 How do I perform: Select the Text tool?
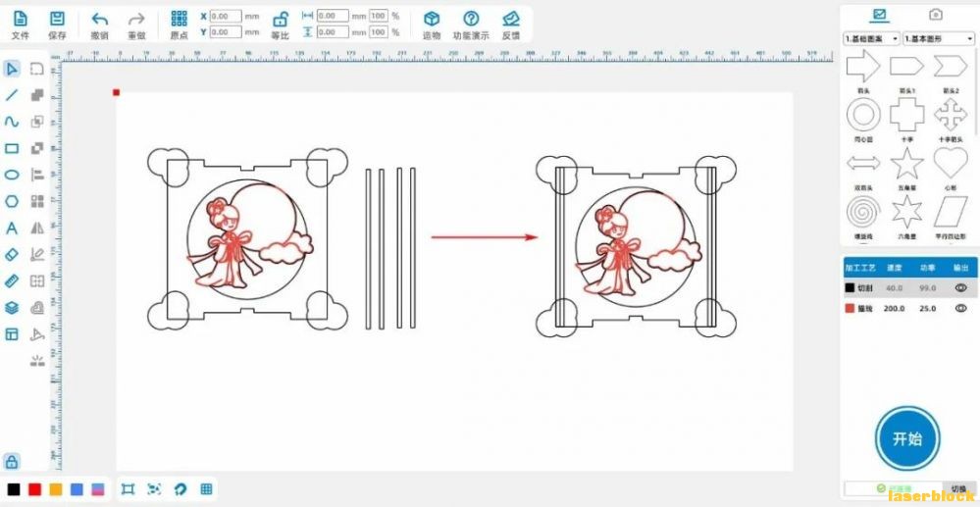pos(12,228)
